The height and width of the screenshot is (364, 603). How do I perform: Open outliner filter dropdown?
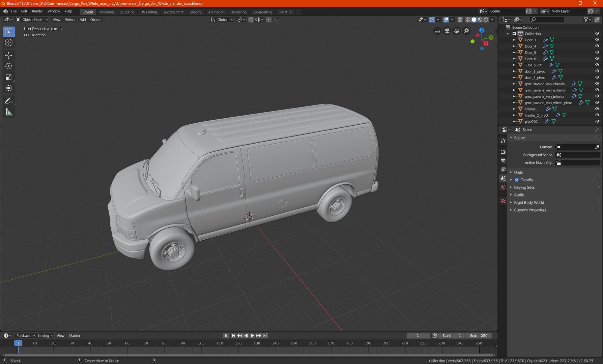587,20
